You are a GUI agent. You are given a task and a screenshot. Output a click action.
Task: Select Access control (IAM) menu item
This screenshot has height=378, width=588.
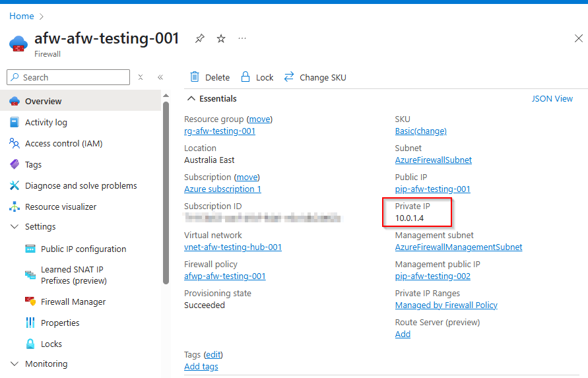coord(63,143)
